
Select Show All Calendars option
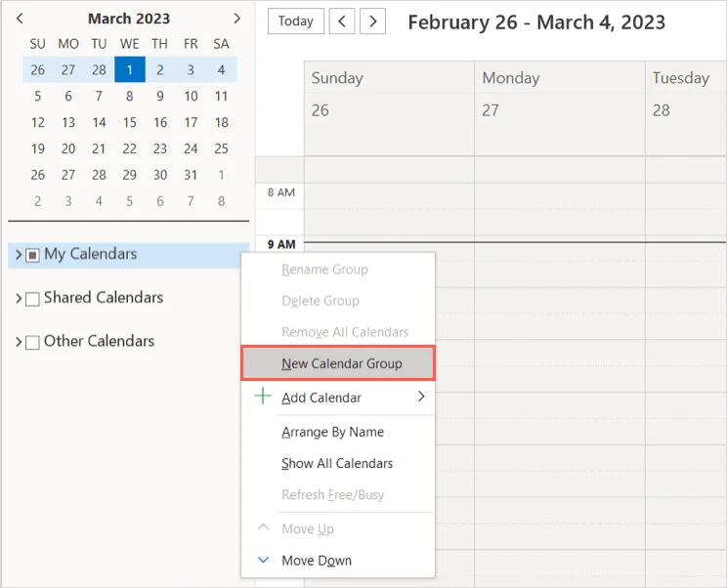[x=337, y=463]
